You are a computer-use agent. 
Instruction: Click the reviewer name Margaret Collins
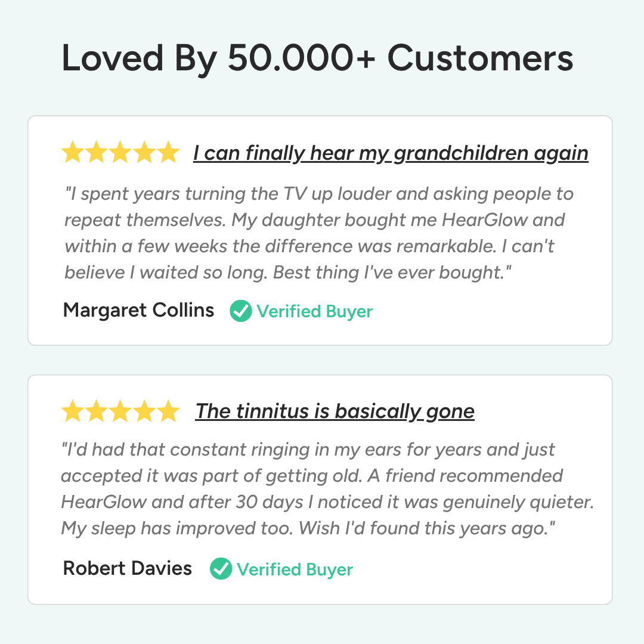pos(138,310)
